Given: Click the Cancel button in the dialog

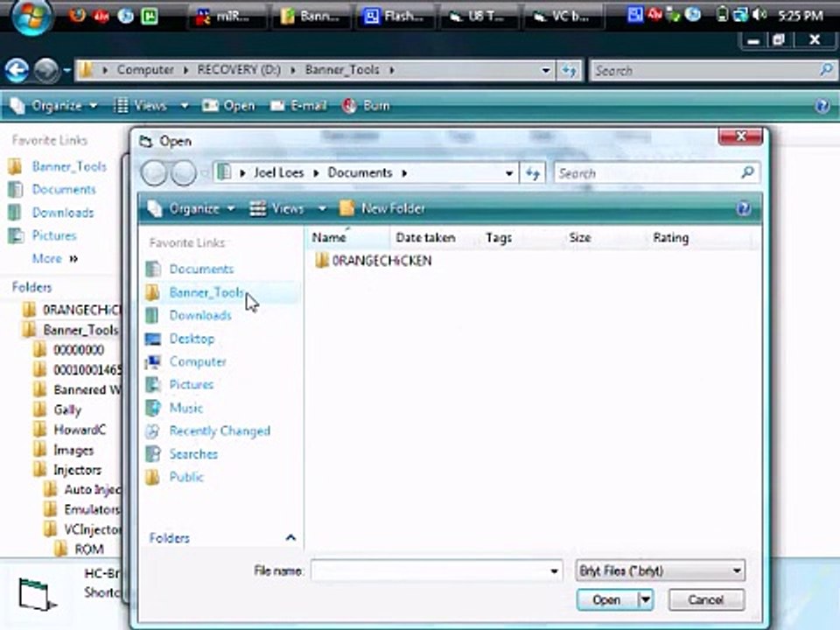Looking at the screenshot, I should pos(706,600).
